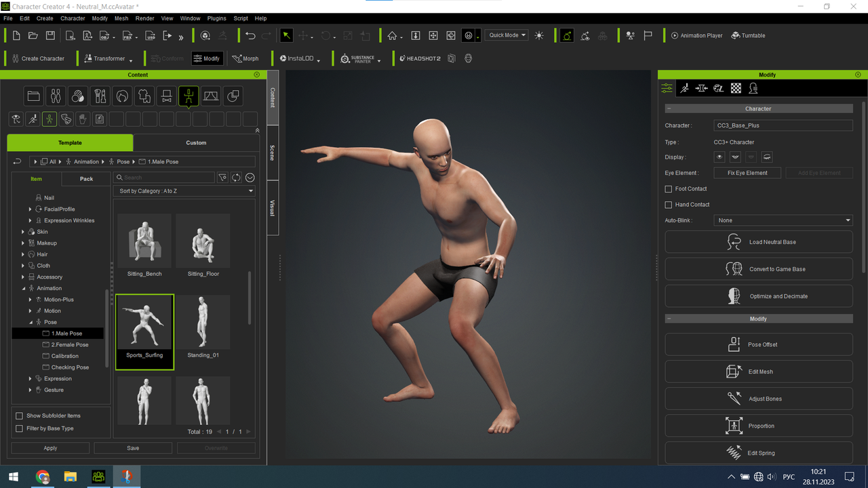This screenshot has height=488, width=868.
Task: Switch to the Pack tab
Action: pyautogui.click(x=86, y=179)
